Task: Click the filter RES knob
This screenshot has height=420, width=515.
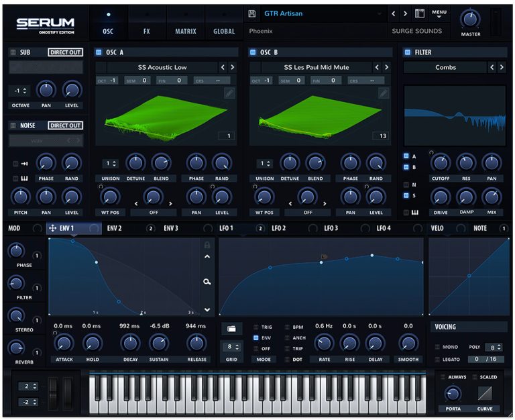Action: [x=466, y=162]
